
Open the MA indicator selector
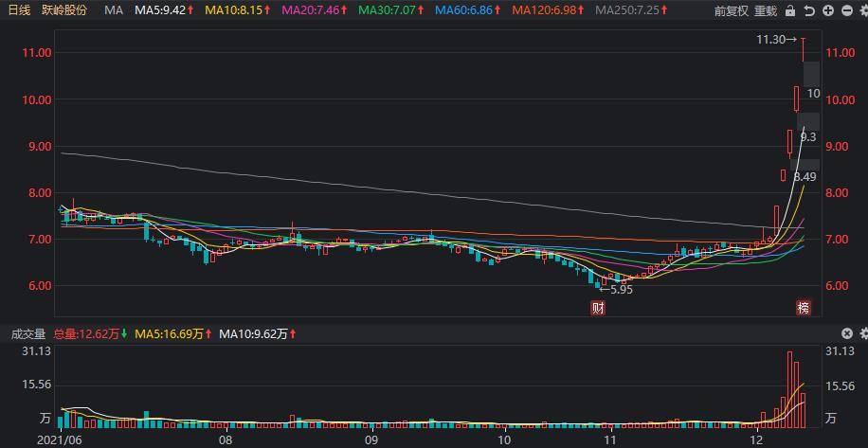(114, 10)
